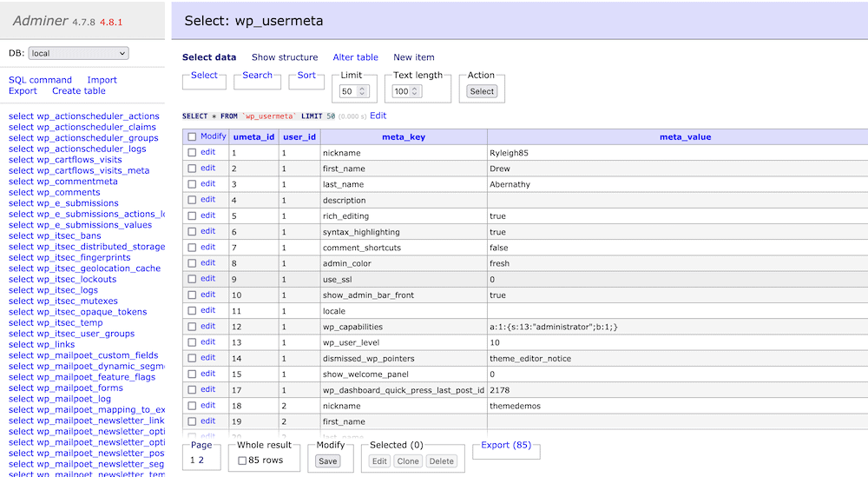Enable the Whole result 85 rows checkbox

(242, 460)
